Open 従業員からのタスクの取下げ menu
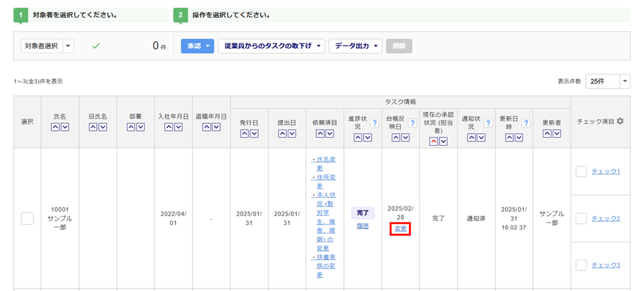The image size is (644, 291). point(271,46)
